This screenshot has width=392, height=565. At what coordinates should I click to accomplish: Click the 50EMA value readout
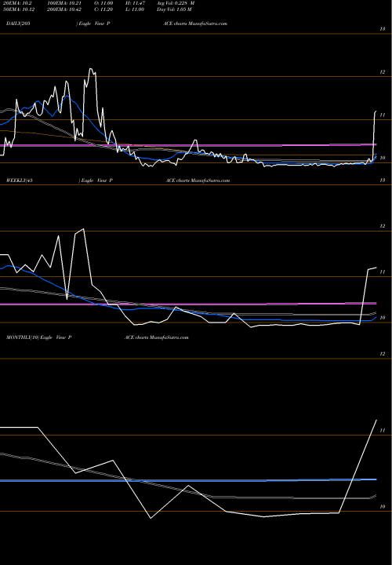pyautogui.click(x=19, y=9)
